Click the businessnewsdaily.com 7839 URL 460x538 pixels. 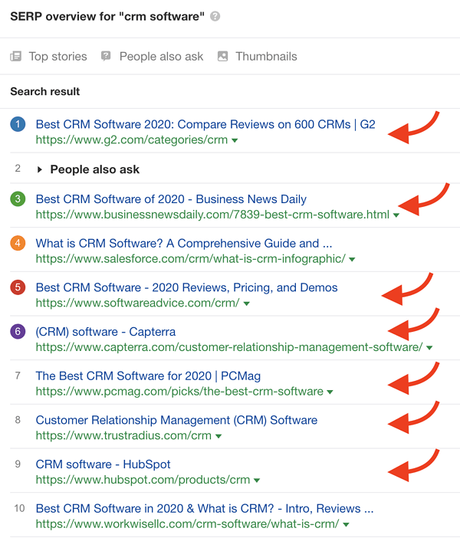[x=213, y=215]
